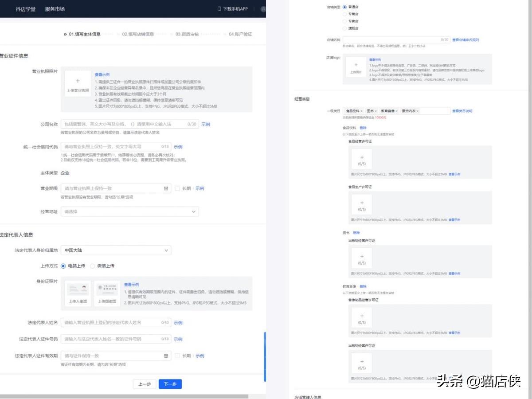532x399 pixels.
Task: Click the 下一步 button
Action: (x=170, y=384)
